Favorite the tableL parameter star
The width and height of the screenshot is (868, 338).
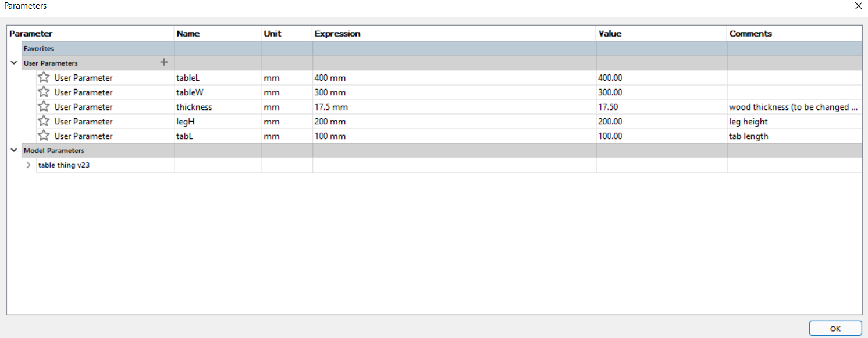coord(44,77)
